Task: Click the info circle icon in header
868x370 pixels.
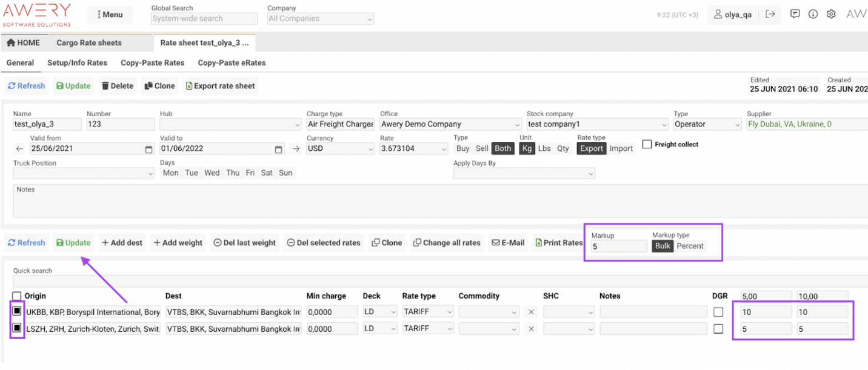Action: coord(813,14)
